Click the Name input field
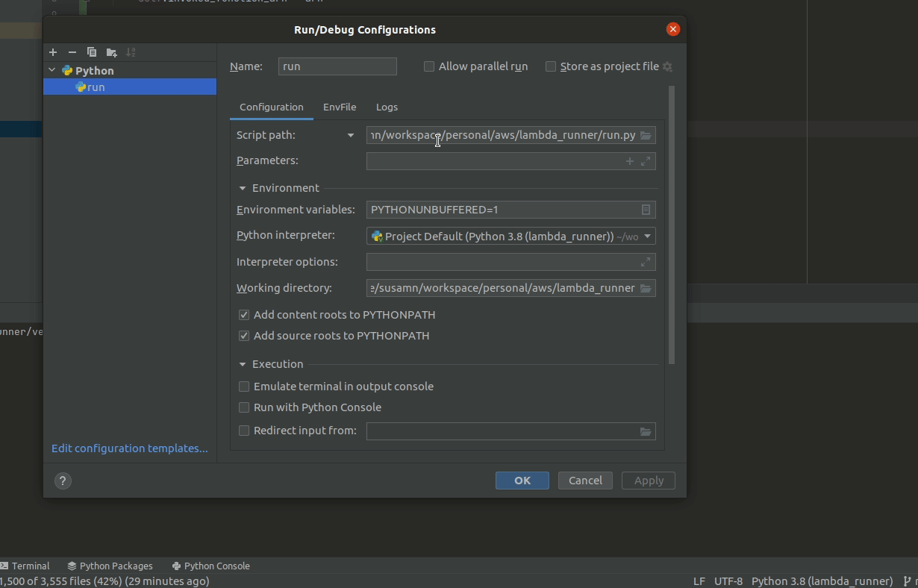This screenshot has width=918, height=588. pos(337,66)
